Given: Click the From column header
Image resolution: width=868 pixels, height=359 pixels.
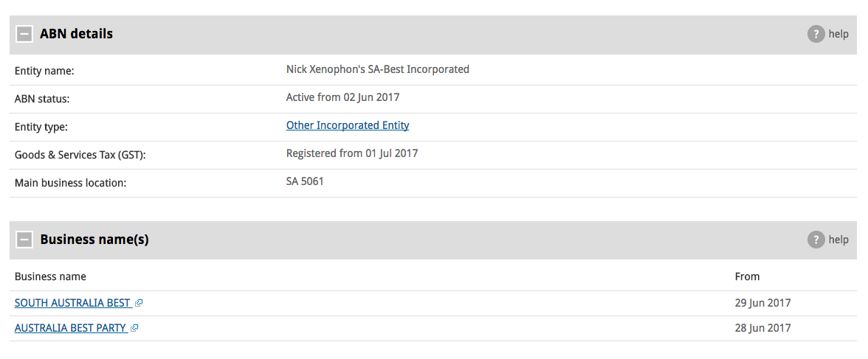Looking at the screenshot, I should (x=747, y=276).
